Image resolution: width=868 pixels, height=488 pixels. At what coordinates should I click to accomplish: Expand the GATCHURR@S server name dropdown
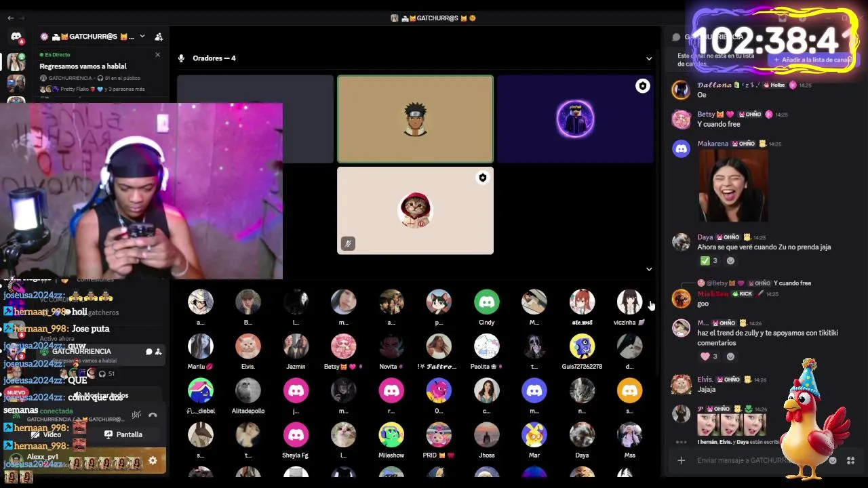[x=142, y=37]
